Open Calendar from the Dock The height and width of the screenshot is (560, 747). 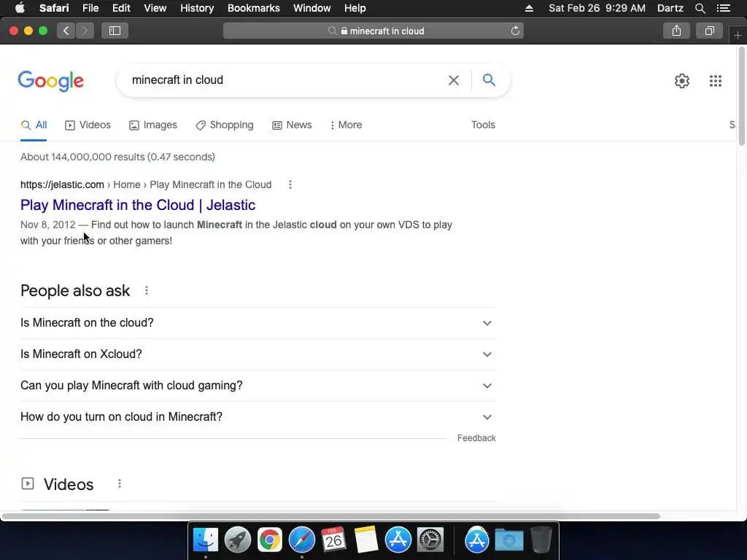tap(333, 540)
